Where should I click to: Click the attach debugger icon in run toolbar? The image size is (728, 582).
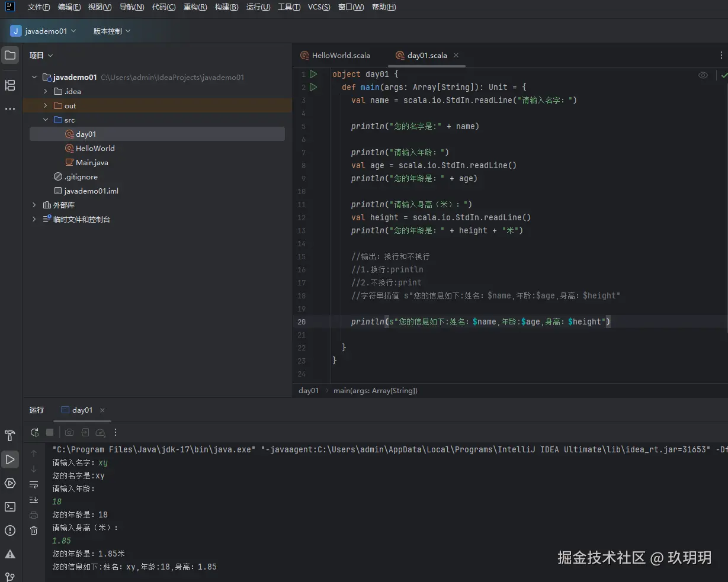pos(85,432)
